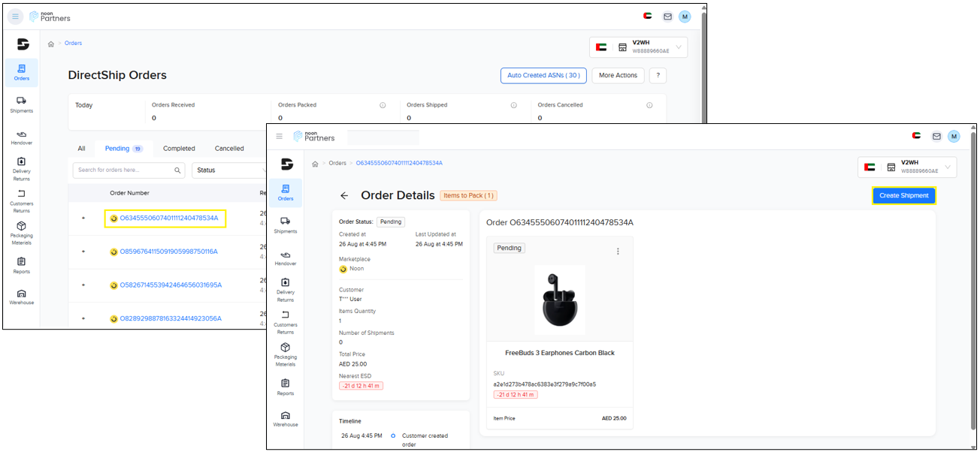This screenshot has width=980, height=452.
Task: Open Orders in the DirectShip Orders window sidebar
Action: click(22, 73)
